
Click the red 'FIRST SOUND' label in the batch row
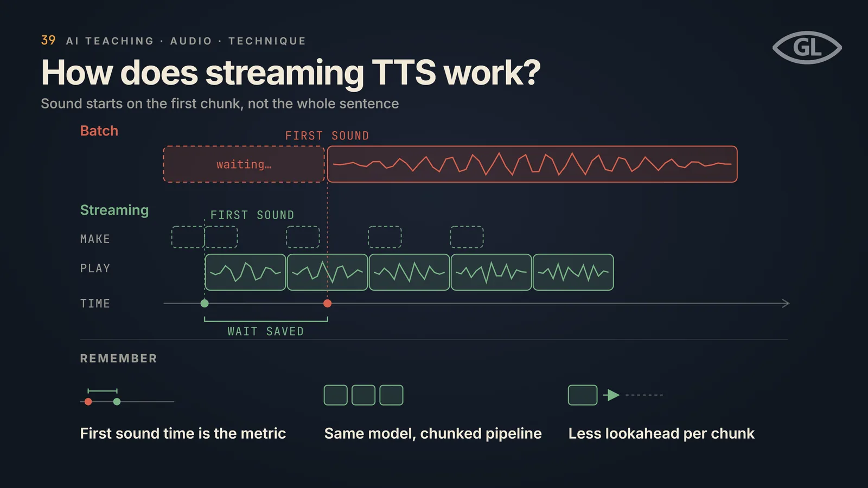pyautogui.click(x=327, y=136)
